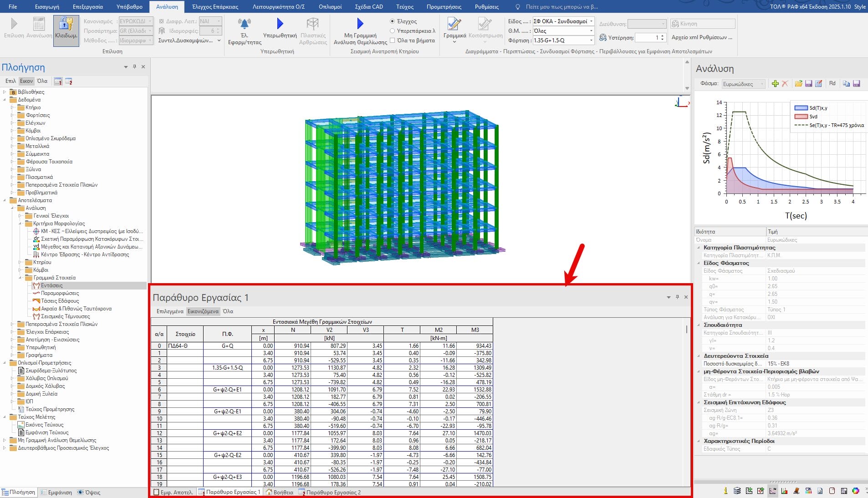The width and height of the screenshot is (868, 498).
Task: Click Αρχείο xml Ρυθμίσεων button
Action: click(702, 37)
